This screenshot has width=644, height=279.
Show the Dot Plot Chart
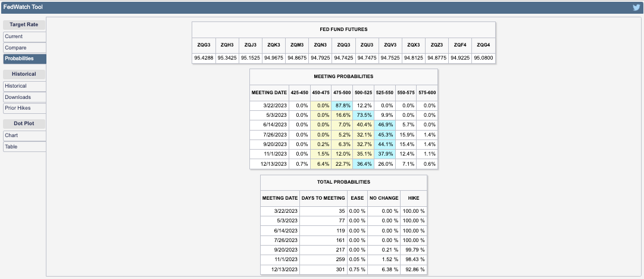[x=24, y=135]
